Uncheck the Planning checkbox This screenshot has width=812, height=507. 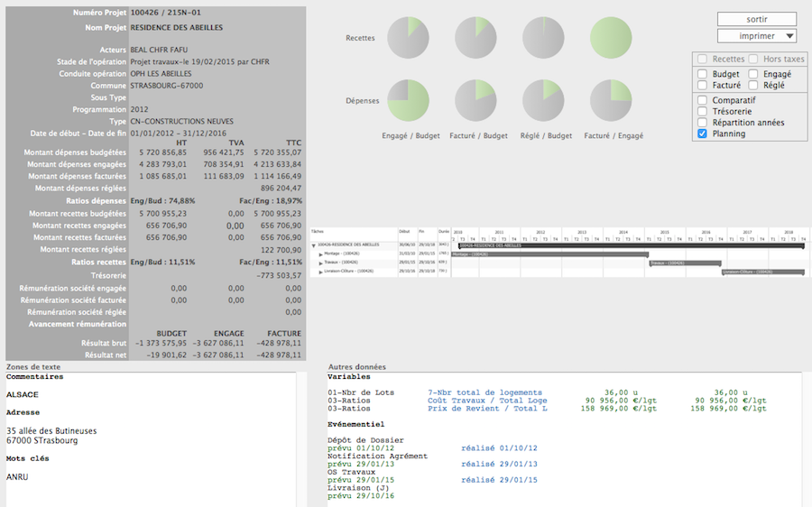click(x=702, y=134)
